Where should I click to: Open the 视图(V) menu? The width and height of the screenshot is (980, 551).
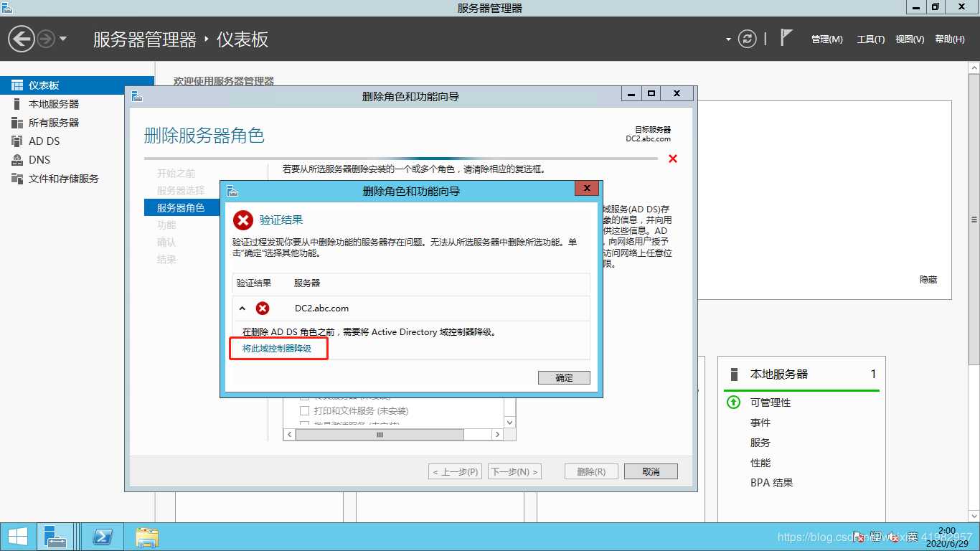point(910,39)
